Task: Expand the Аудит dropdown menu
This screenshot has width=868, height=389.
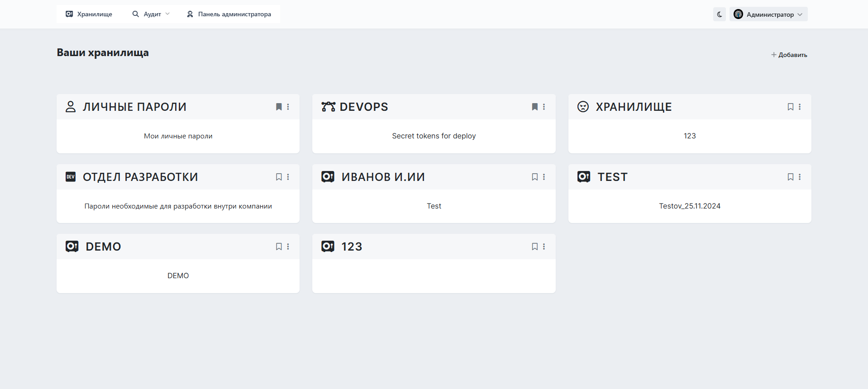Action: pyautogui.click(x=151, y=14)
